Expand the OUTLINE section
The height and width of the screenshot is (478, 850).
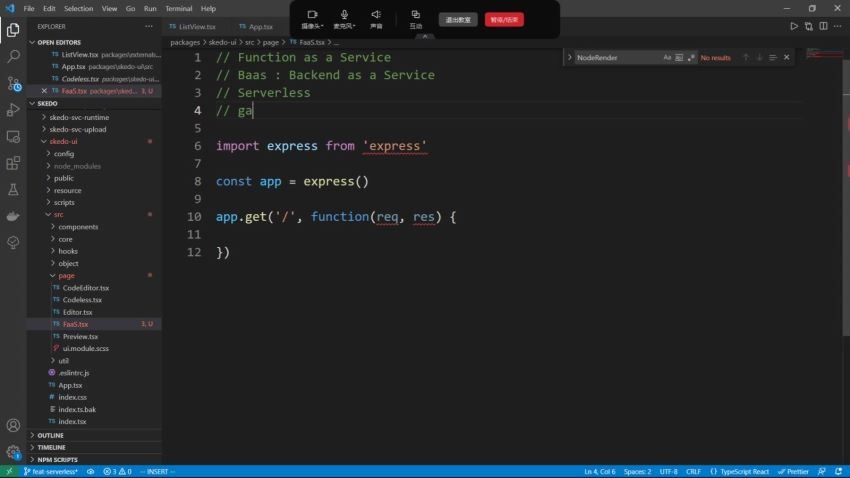click(x=50, y=435)
